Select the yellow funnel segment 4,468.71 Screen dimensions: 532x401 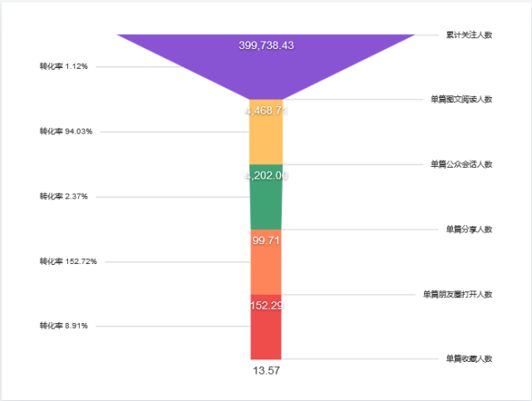pos(266,132)
